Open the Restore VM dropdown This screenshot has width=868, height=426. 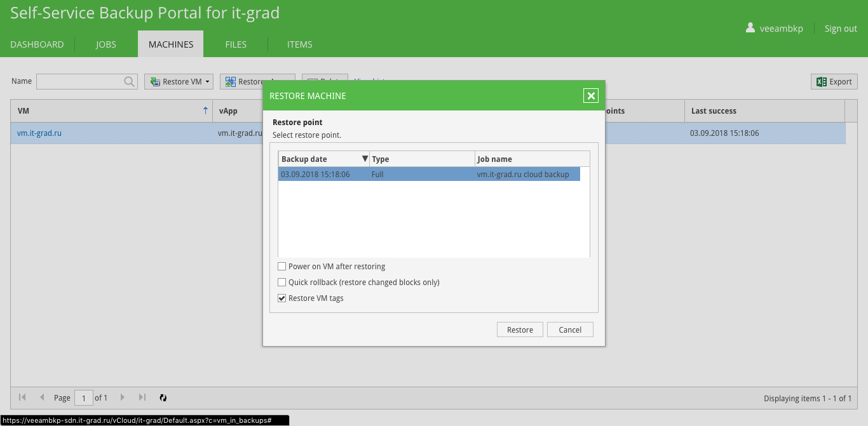(179, 81)
